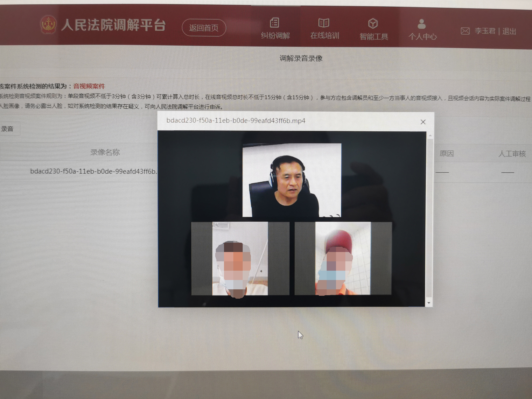The height and width of the screenshot is (399, 532).
Task: Open 智能工具 cube icon
Action: (x=373, y=23)
